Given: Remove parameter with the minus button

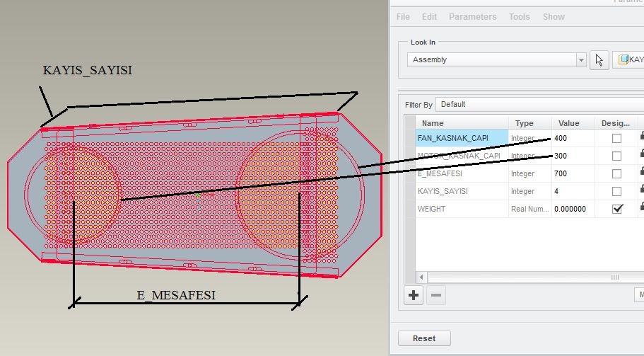Looking at the screenshot, I should pyautogui.click(x=435, y=295).
